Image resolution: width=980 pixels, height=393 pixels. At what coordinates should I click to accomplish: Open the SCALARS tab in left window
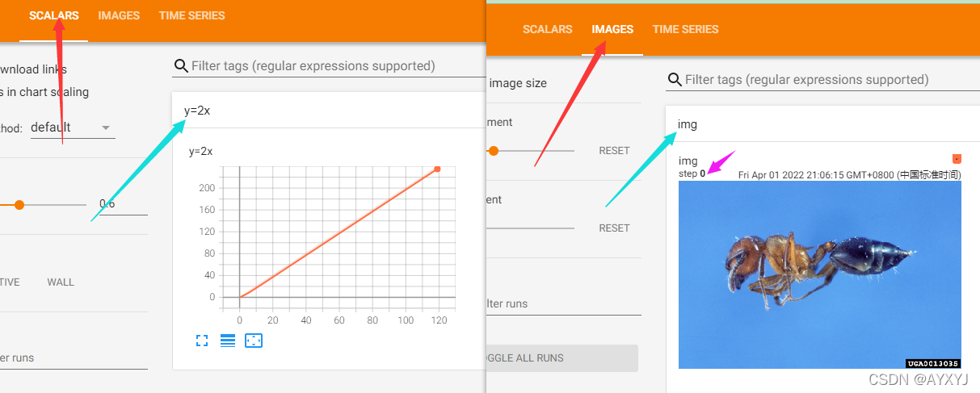(x=54, y=15)
